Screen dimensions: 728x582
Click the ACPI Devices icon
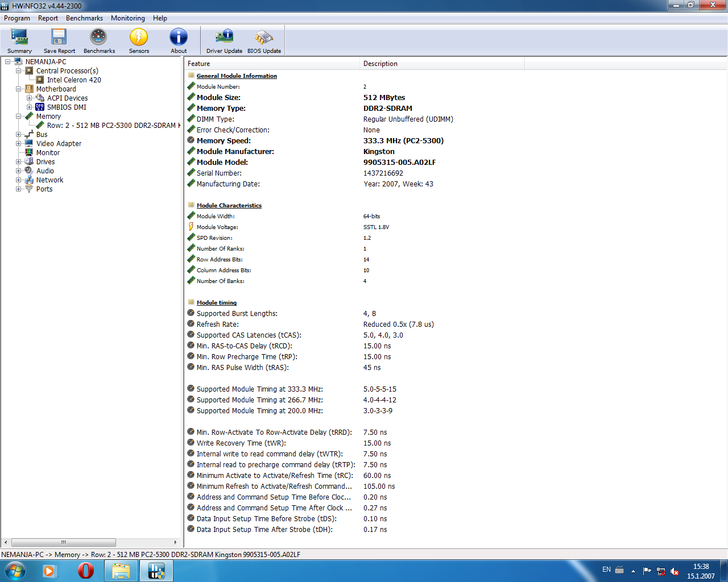(40, 98)
